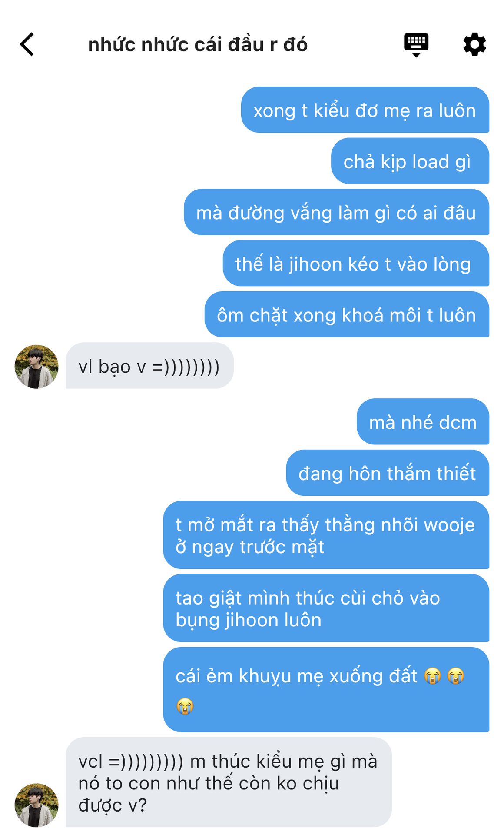Tap avatar beside the 'vcl' message

coord(36,805)
